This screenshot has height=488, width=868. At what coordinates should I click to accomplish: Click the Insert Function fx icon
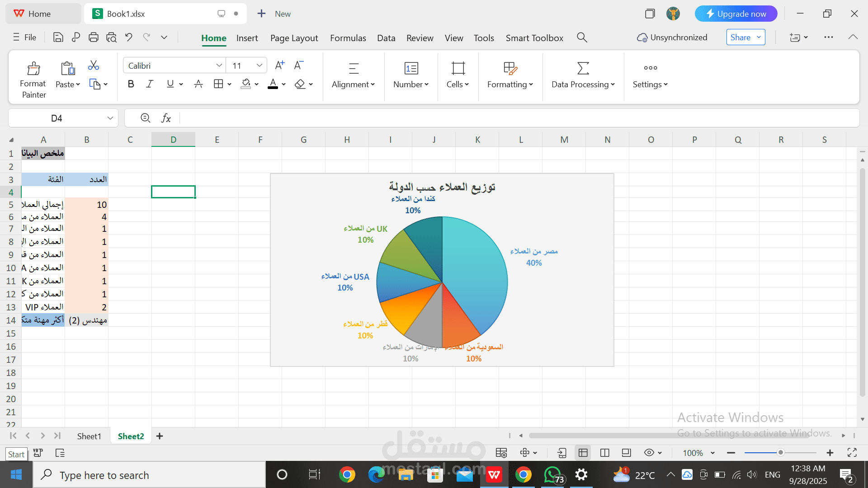click(166, 118)
